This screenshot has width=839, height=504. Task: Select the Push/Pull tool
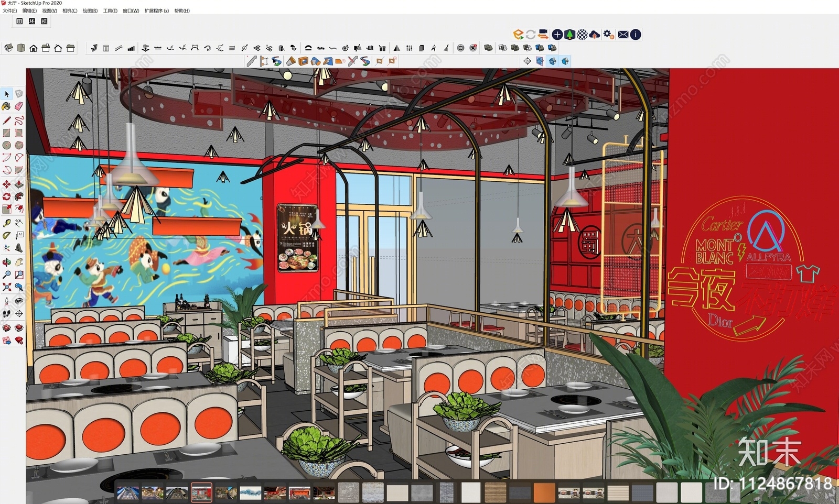pos(19,184)
